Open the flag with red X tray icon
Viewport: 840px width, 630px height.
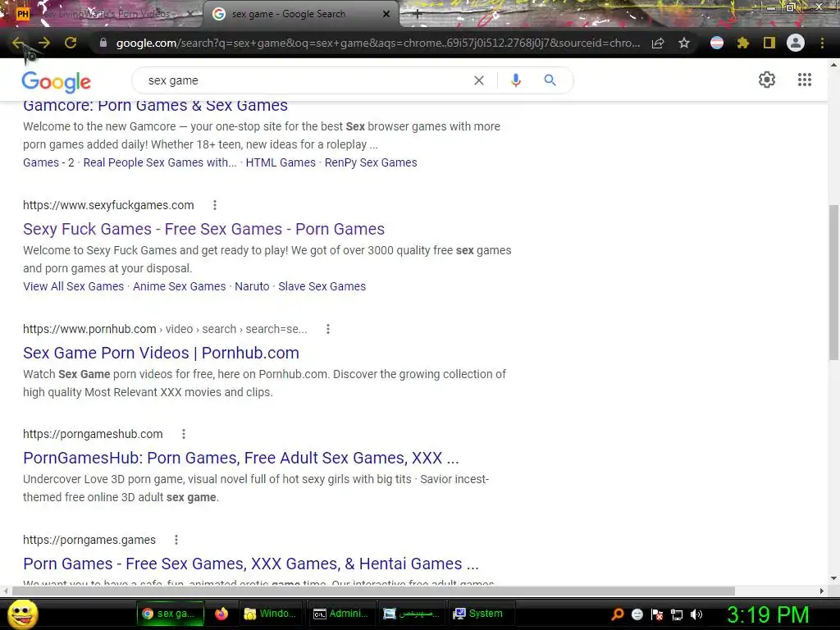(657, 614)
